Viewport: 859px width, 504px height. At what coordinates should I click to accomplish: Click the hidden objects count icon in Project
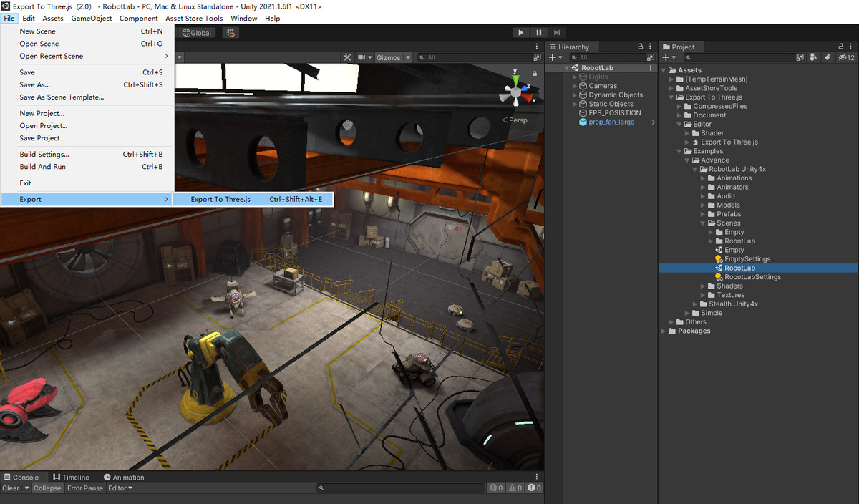click(x=843, y=57)
